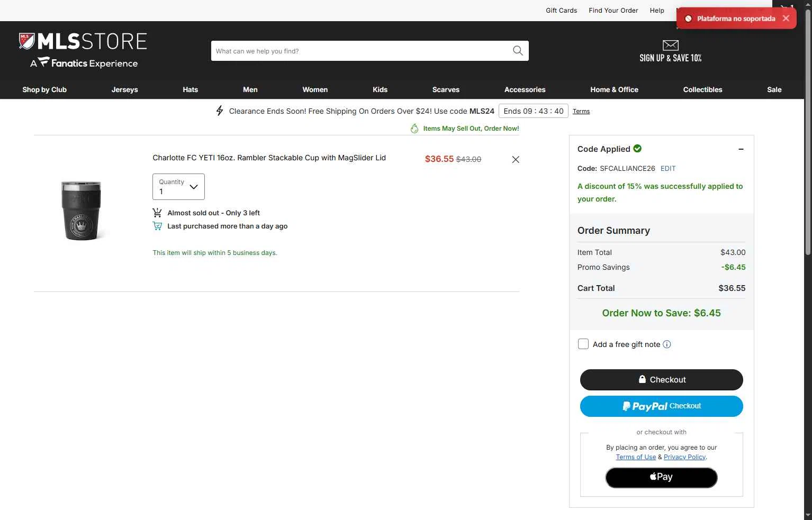
Task: Click the 'ship within 5 business days' text
Action: point(215,253)
